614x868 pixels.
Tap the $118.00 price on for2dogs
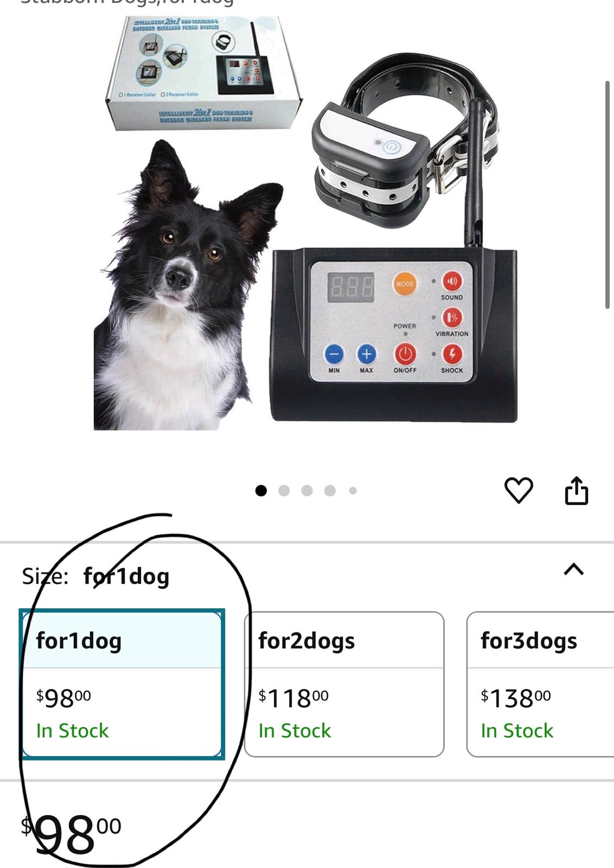[x=293, y=698]
